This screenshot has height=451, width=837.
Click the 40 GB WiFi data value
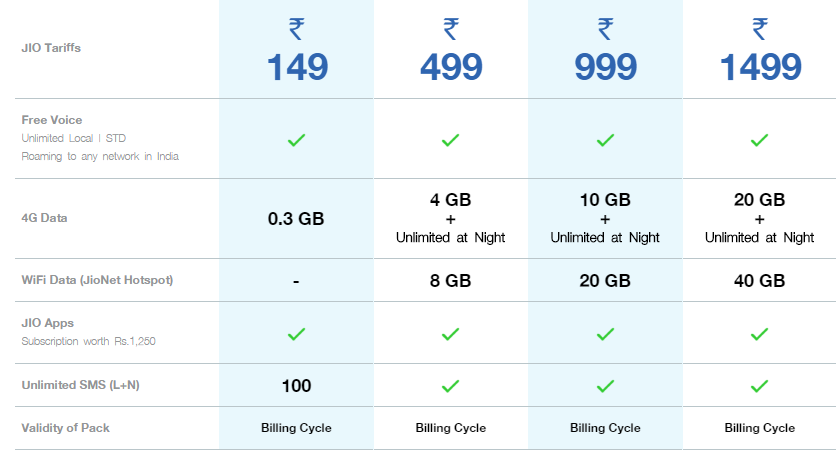click(x=760, y=281)
